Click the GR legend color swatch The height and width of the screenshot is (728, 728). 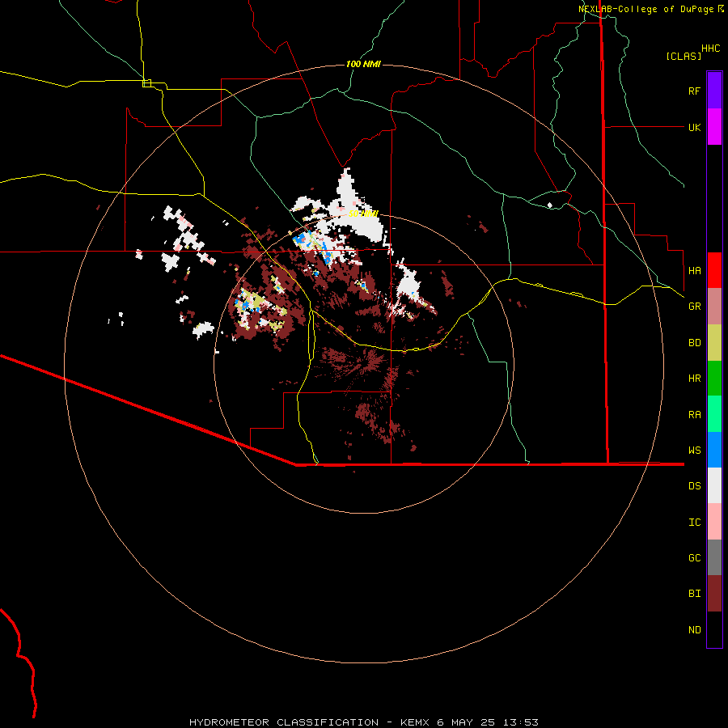pyautogui.click(x=714, y=307)
